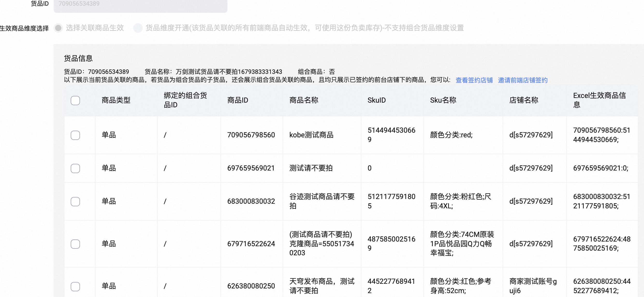Check the row for product 697659569021
Screen dimensions: 644x297
point(75,168)
